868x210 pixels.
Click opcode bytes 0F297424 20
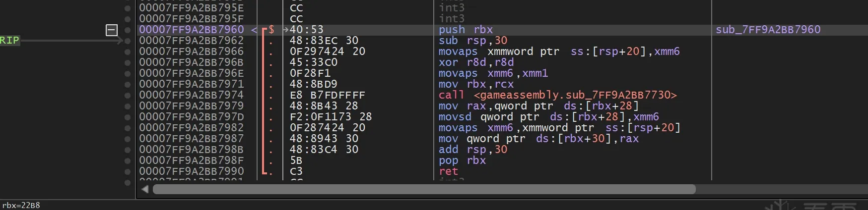click(328, 52)
